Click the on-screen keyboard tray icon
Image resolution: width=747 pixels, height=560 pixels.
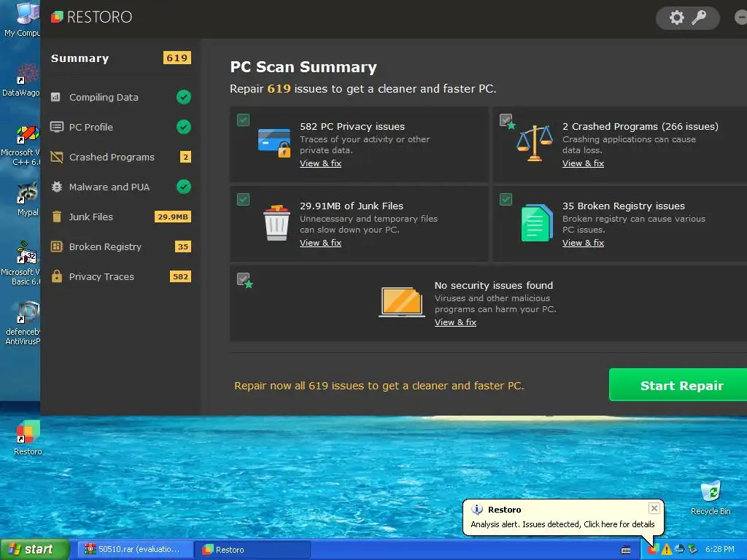click(626, 550)
